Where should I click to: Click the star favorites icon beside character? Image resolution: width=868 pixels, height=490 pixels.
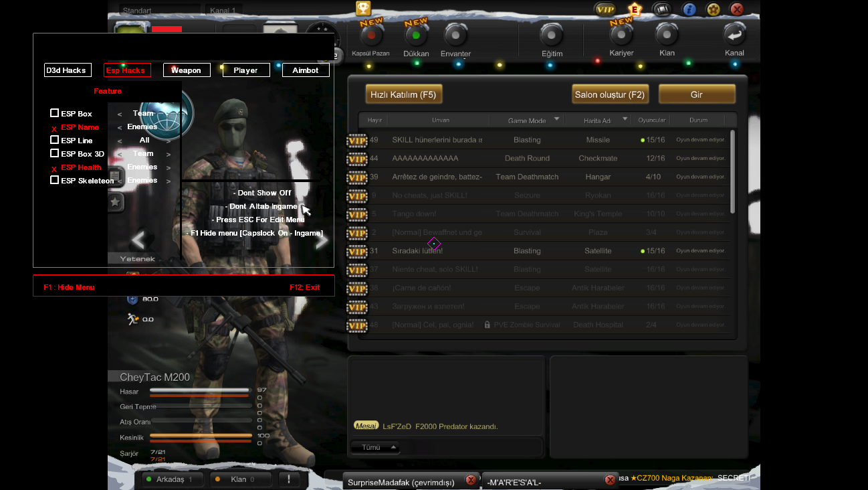point(116,201)
